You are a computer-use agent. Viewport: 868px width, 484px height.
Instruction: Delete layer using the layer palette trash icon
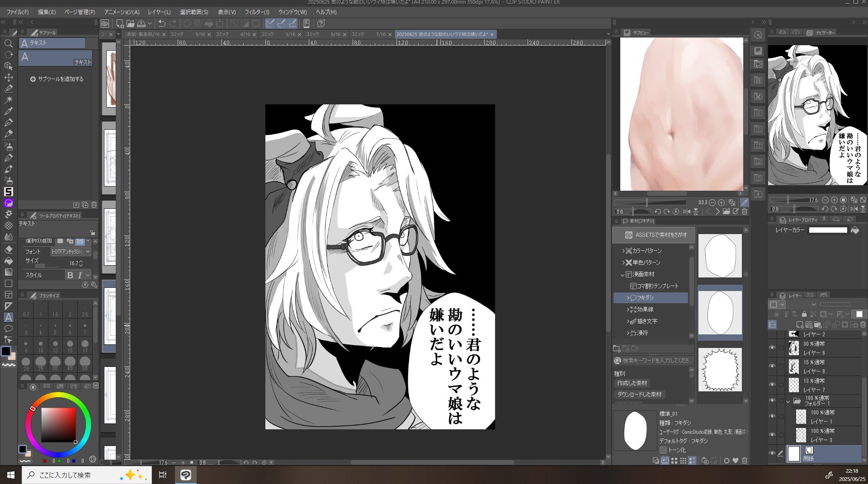(863, 324)
